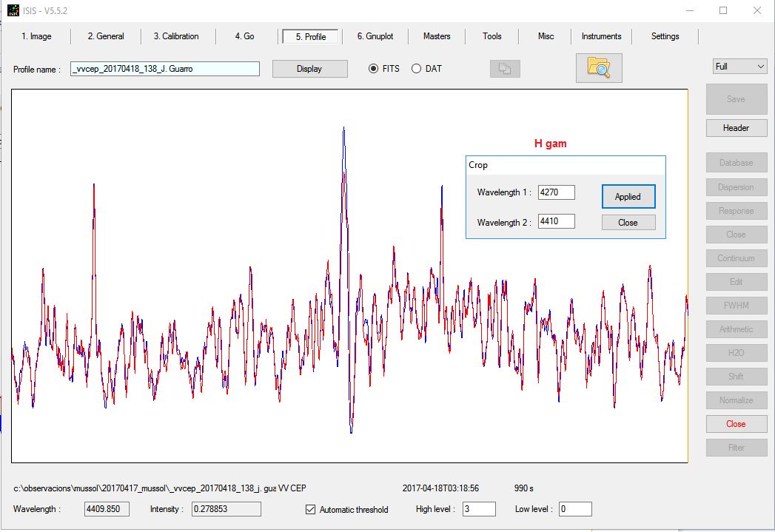This screenshot has width=775, height=532.
Task: Select the DAT format radio option
Action: coord(416,69)
